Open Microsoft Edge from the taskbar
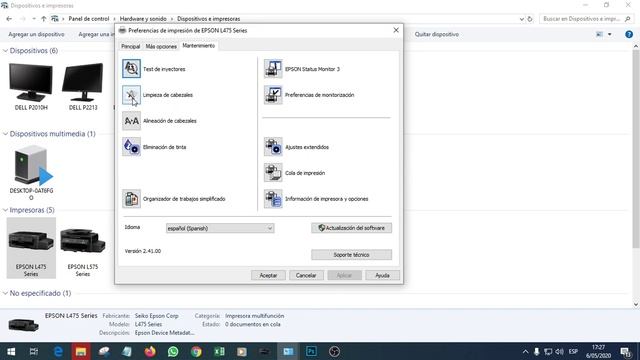 (58, 351)
